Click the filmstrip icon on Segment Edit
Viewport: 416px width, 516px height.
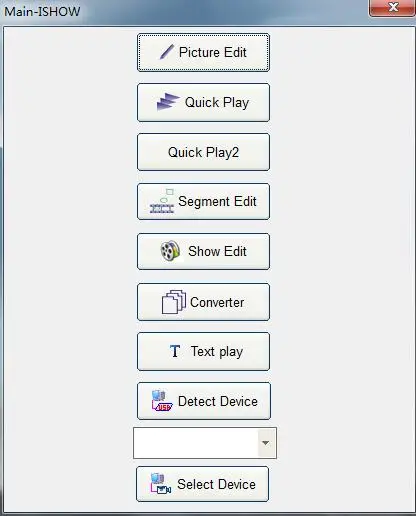tap(162, 201)
